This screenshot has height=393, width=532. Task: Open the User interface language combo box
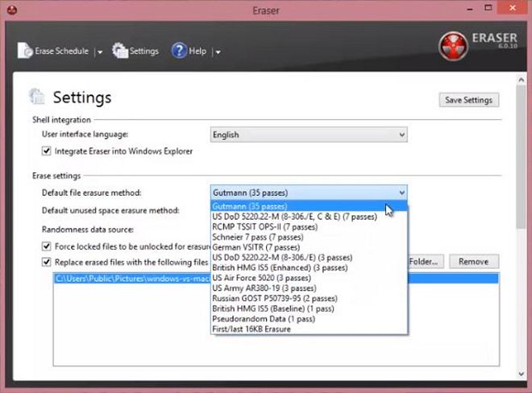point(309,134)
